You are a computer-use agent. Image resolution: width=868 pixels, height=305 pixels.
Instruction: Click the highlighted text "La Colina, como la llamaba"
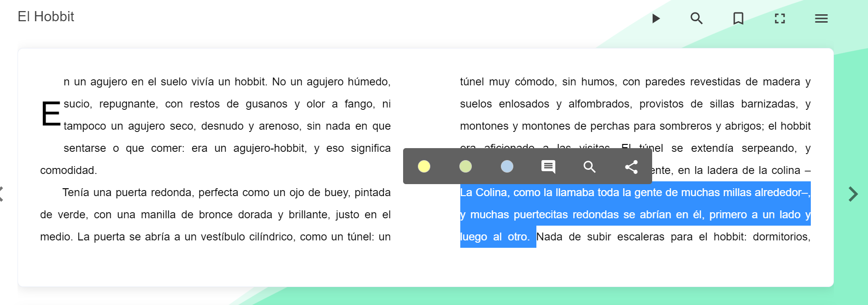click(528, 192)
